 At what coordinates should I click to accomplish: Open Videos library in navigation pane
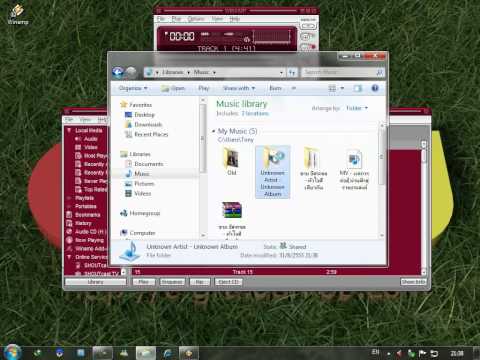tap(138, 193)
